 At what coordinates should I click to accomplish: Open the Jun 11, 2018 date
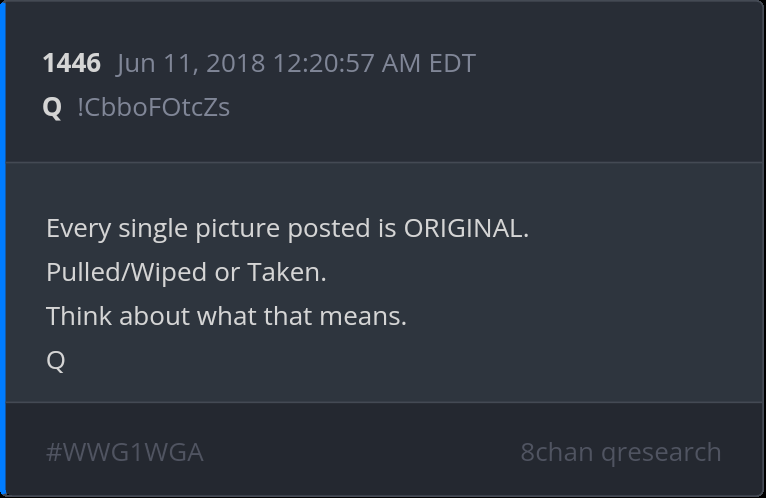[x=191, y=64]
